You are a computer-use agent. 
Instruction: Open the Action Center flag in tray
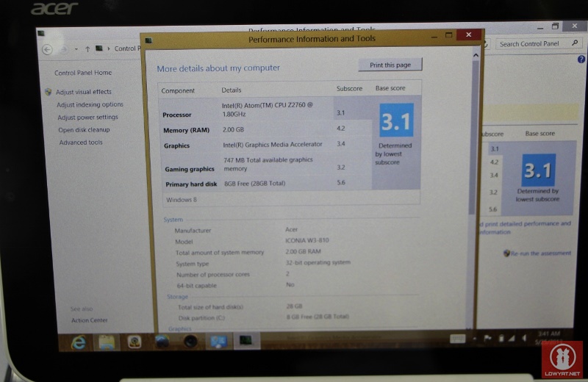click(487, 338)
